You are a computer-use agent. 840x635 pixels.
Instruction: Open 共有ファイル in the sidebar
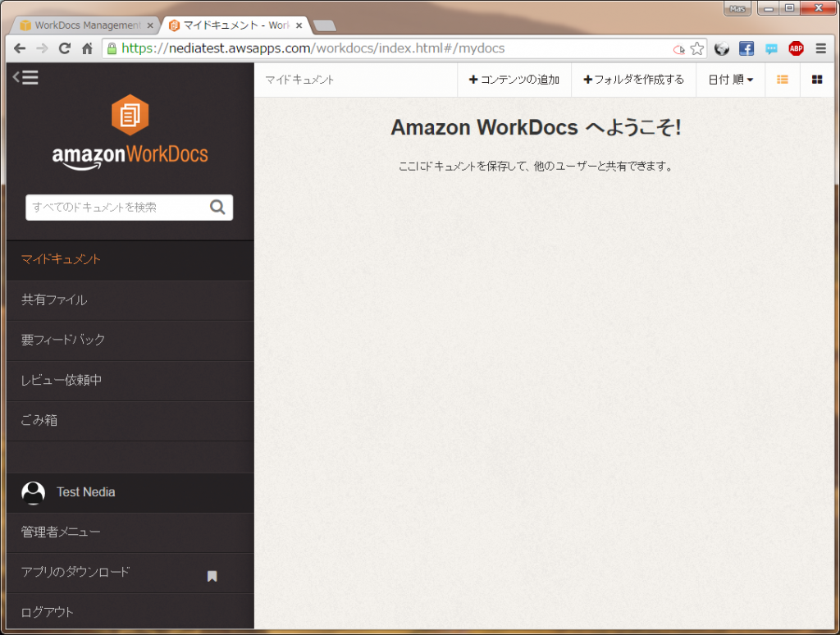click(x=130, y=300)
